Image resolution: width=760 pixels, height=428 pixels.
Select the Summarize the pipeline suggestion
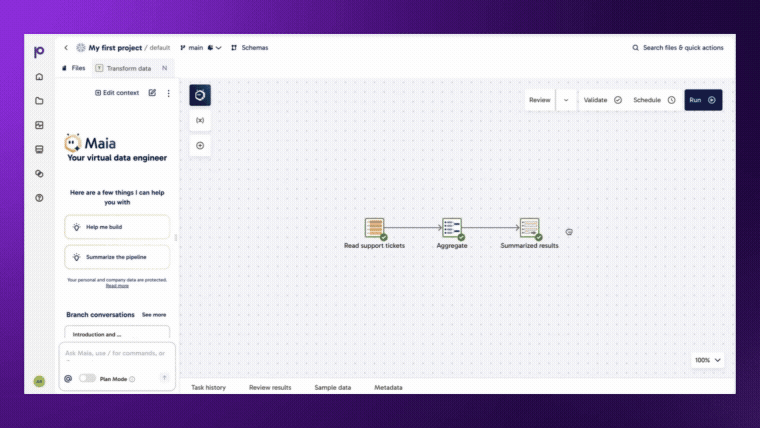(117, 257)
